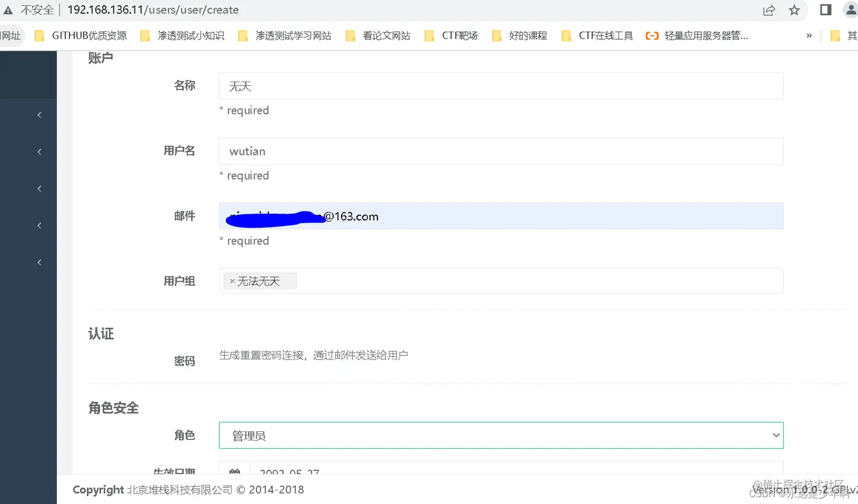858x504 pixels.
Task: Expand the fifth sidebar menu chevron
Action: click(x=39, y=262)
